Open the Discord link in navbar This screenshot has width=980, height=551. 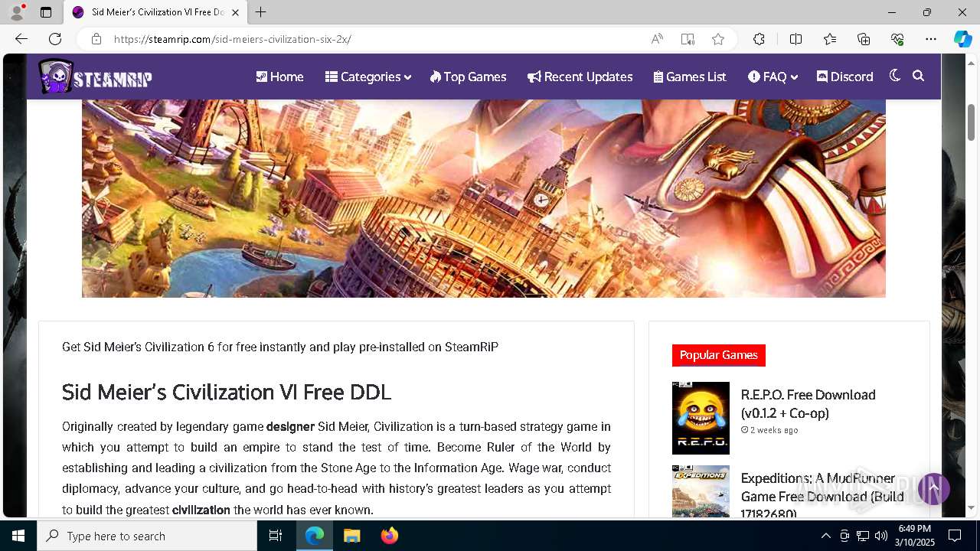coord(844,77)
